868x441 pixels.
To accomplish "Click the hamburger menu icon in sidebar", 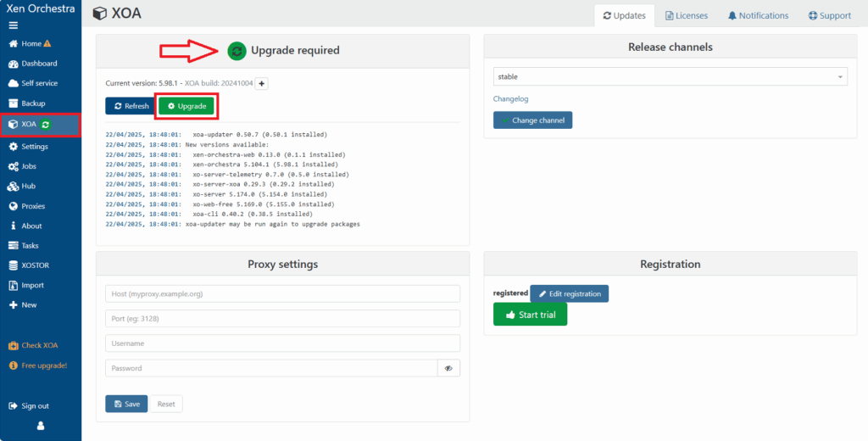I will click(13, 25).
